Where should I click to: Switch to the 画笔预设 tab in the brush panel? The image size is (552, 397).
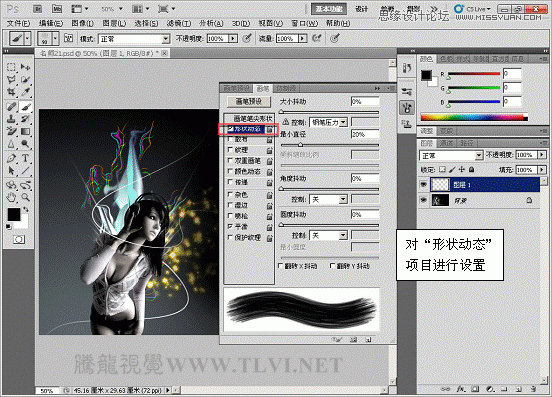[x=237, y=88]
